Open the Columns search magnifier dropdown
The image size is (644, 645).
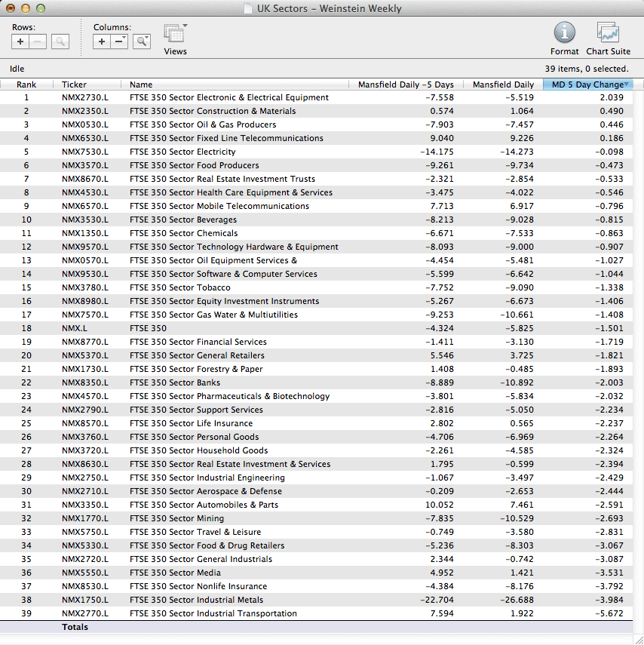(x=142, y=42)
